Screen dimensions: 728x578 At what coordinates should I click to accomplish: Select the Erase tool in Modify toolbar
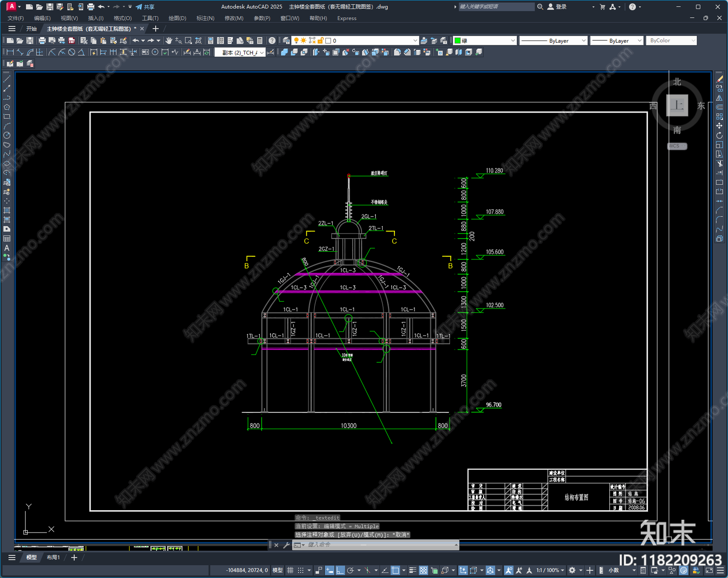click(x=719, y=79)
